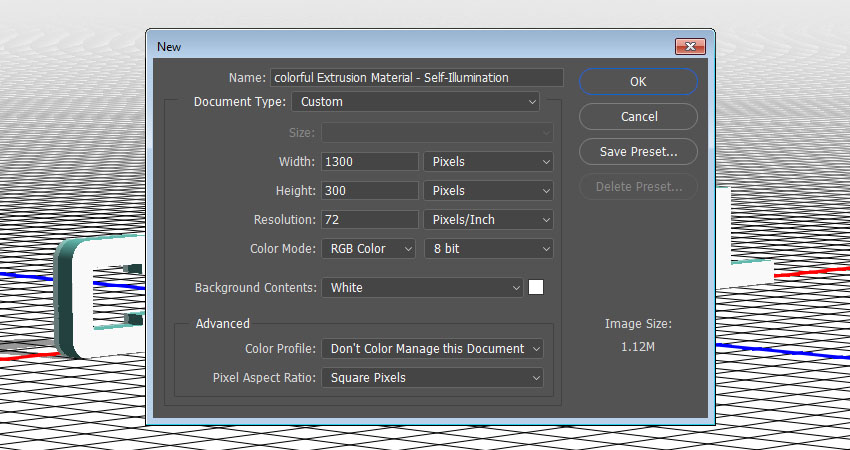Open the Color Mode RGB Color dropdown
This screenshot has width=850, height=450.
click(368, 248)
